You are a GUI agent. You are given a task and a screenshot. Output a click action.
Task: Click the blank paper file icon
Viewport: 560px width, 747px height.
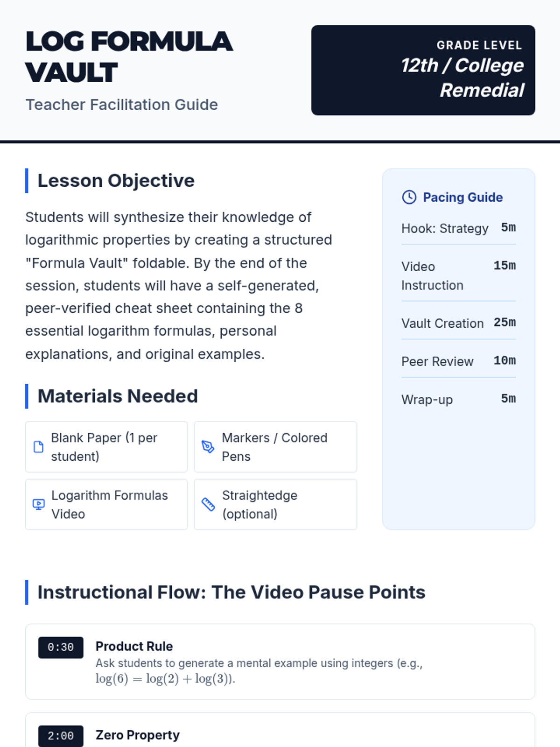(39, 447)
